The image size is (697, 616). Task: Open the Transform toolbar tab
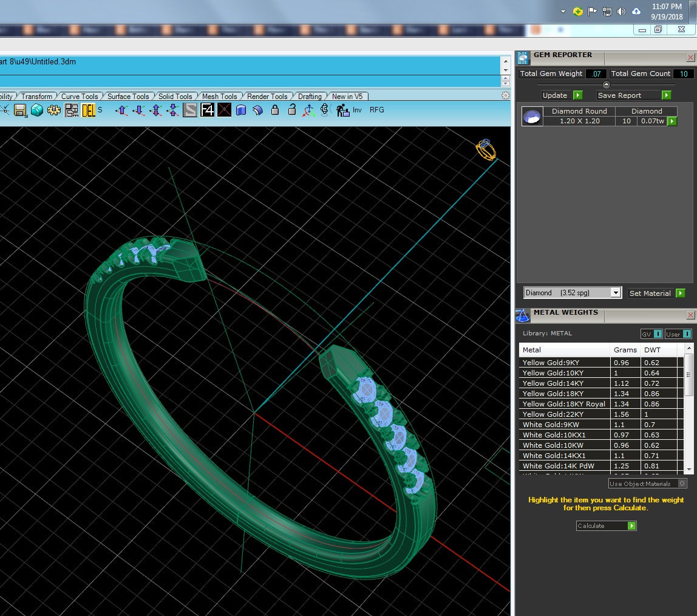(36, 97)
